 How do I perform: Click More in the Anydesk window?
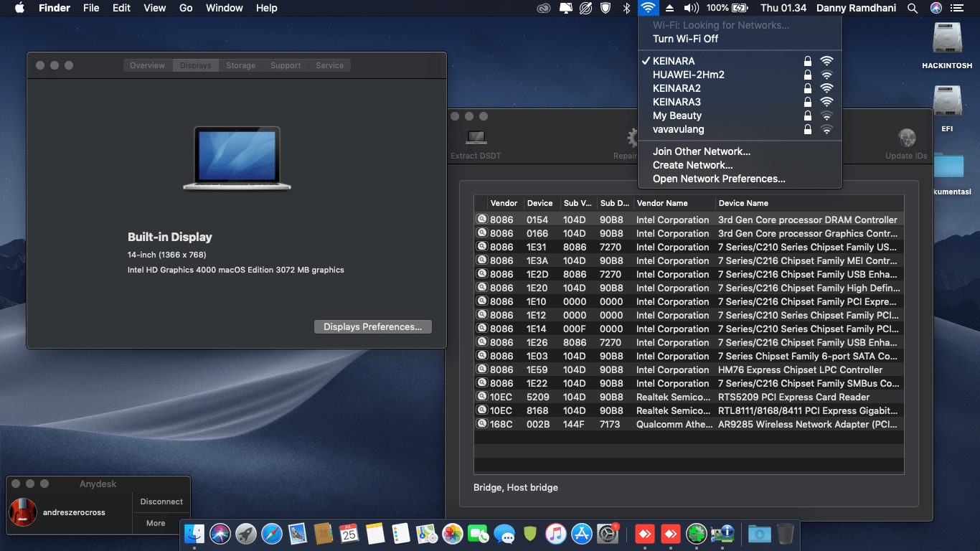click(x=156, y=523)
